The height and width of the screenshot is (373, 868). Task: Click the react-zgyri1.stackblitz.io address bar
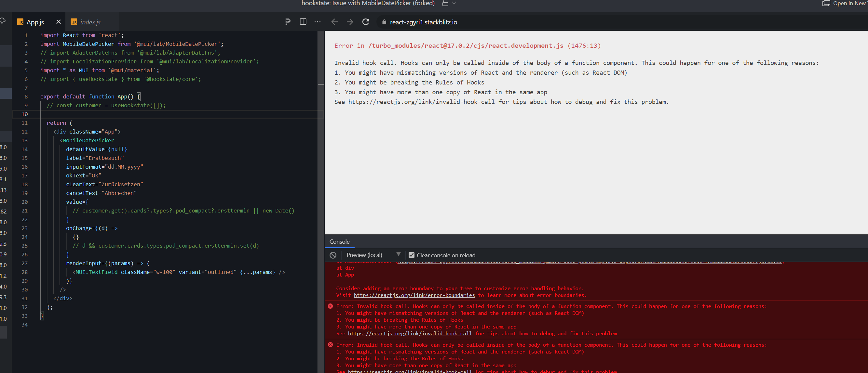(x=423, y=22)
